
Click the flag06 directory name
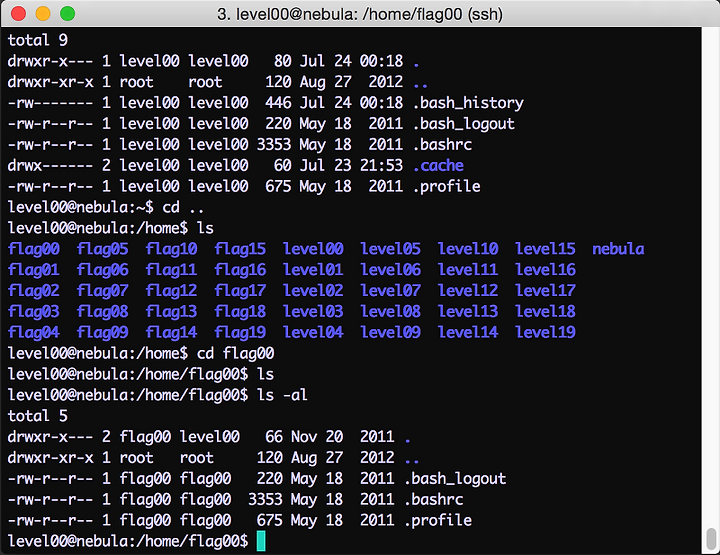(x=103, y=270)
